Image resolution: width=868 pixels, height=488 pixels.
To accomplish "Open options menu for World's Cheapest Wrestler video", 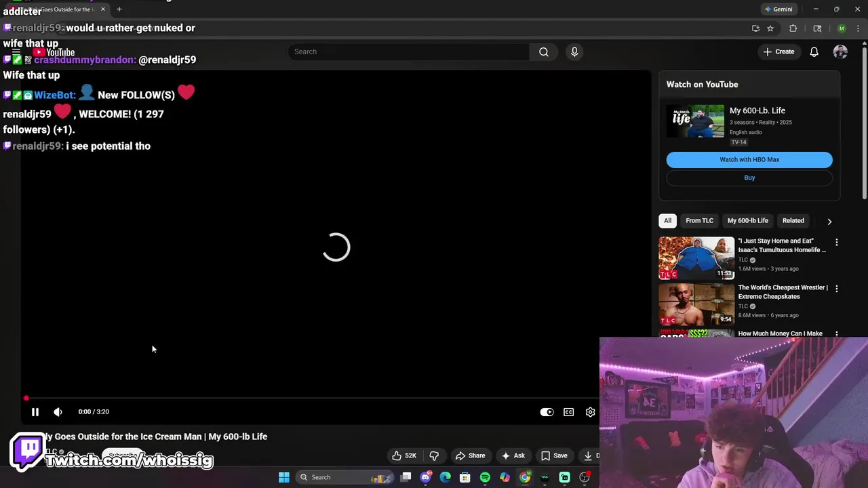I will 836,289.
